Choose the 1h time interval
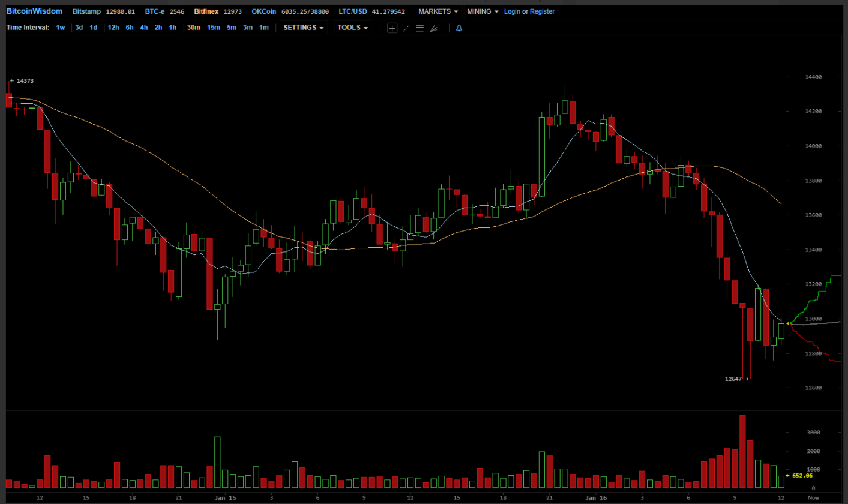Viewport: 848px width, 504px height. coord(173,28)
